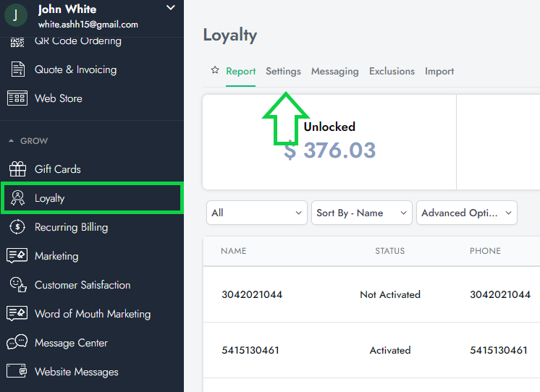540x392 pixels.
Task: Open the All filter dropdown
Action: [257, 213]
